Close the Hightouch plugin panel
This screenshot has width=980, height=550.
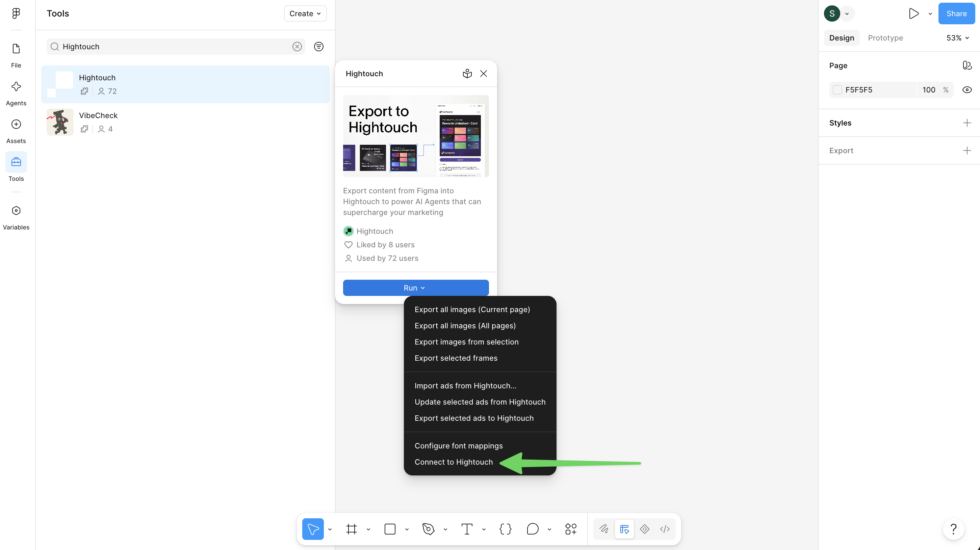tap(484, 74)
